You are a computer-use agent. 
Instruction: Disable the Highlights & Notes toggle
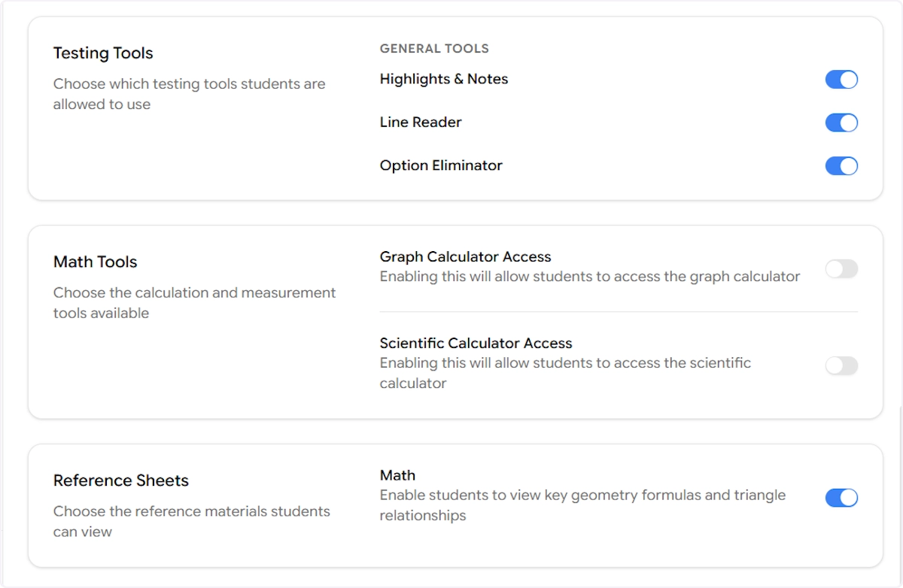pyautogui.click(x=841, y=80)
